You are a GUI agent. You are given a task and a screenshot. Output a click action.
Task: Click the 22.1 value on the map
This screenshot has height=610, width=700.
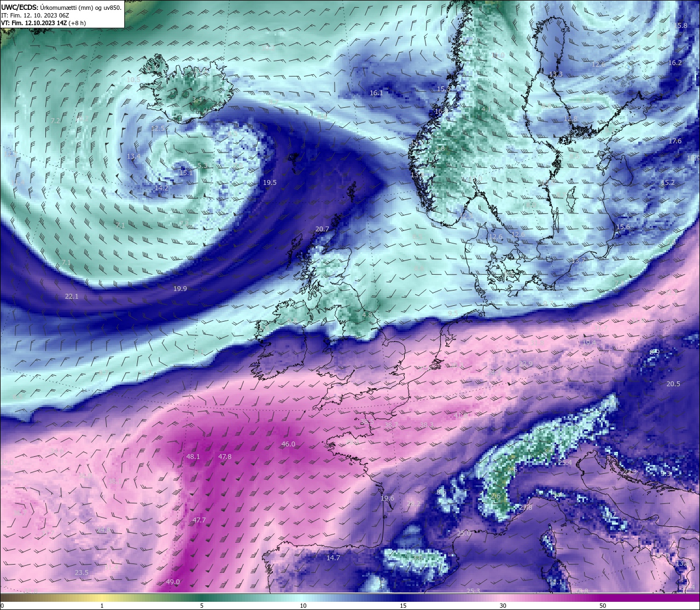72,297
